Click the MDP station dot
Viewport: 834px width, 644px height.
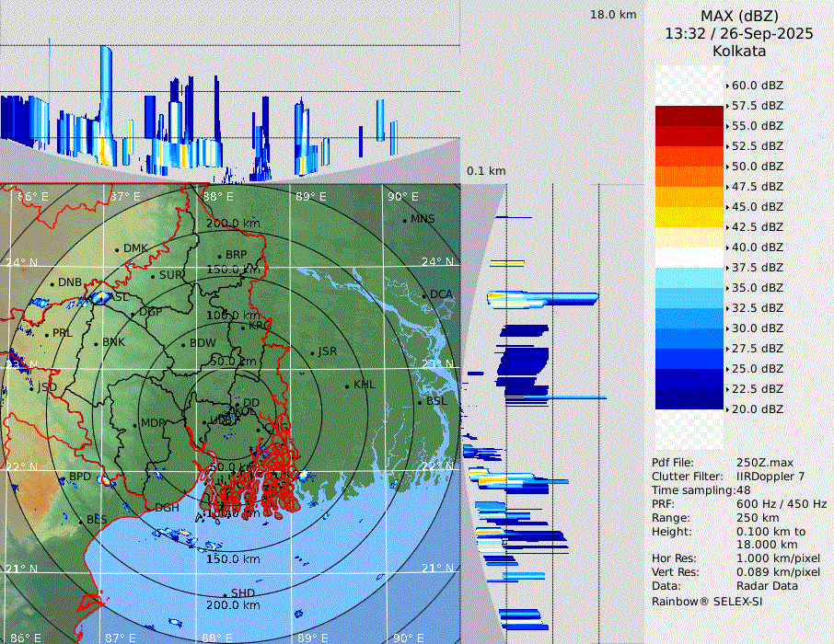click(134, 424)
